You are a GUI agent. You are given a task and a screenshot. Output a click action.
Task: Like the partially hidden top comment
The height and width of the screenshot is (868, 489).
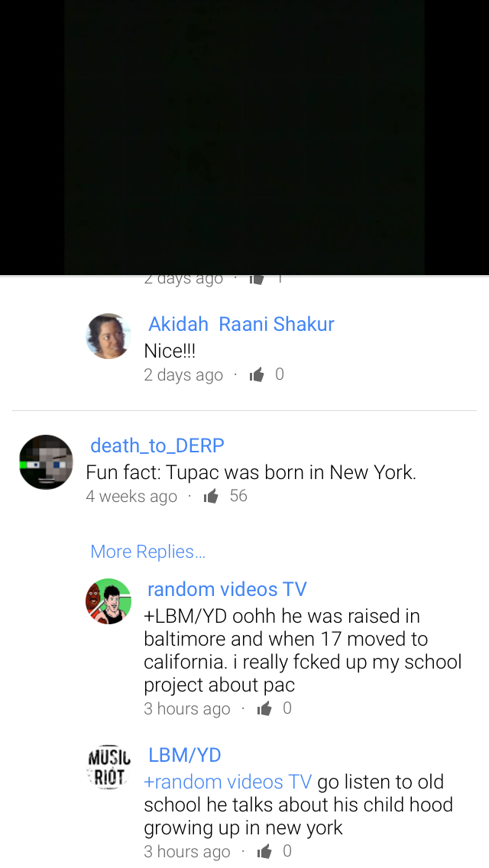[257, 279]
